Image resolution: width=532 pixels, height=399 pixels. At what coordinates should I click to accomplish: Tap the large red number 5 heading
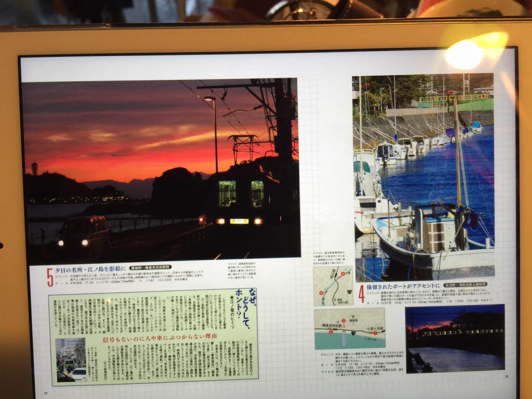tap(50, 277)
